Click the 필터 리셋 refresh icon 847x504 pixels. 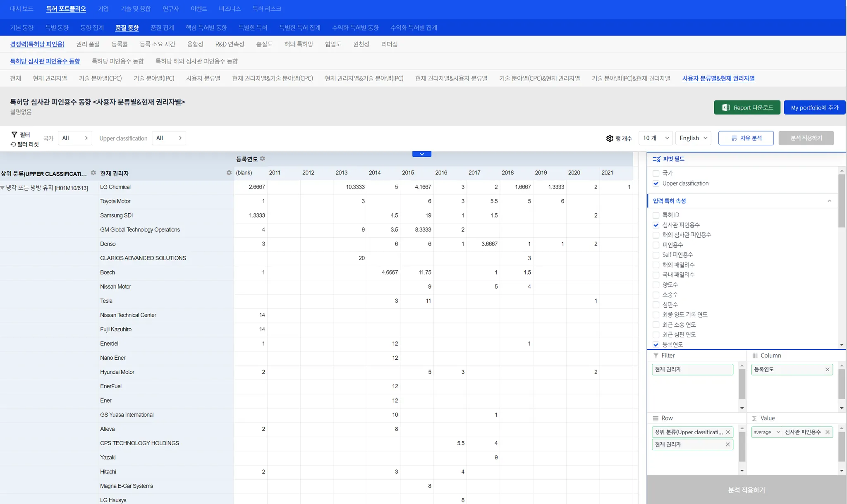(13, 144)
